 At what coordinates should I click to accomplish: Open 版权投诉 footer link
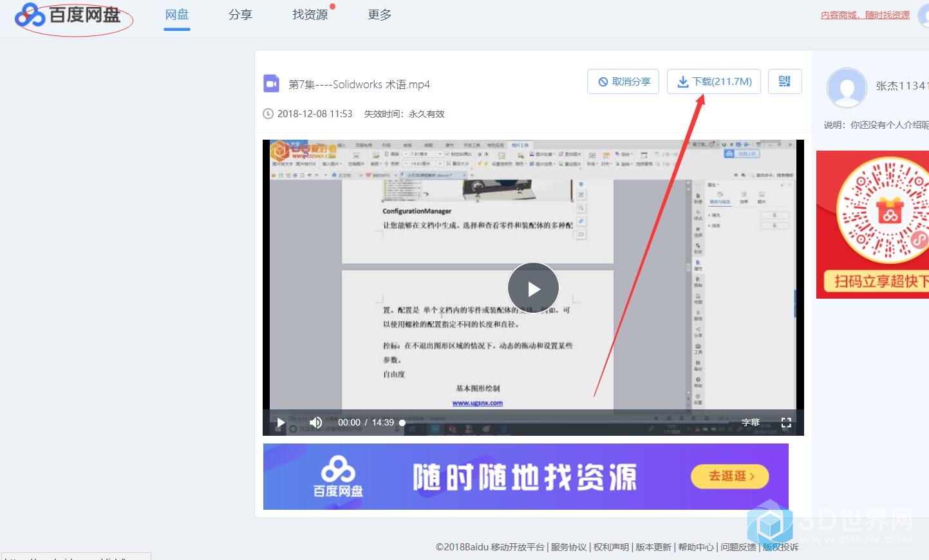pyautogui.click(x=780, y=547)
